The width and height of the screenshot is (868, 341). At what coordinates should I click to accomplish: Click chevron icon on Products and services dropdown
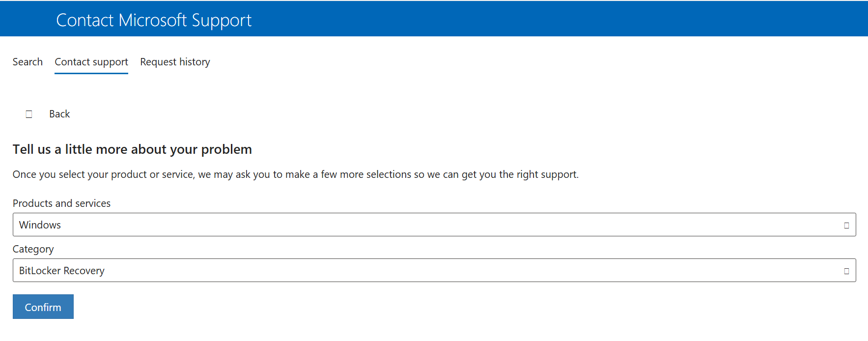[846, 226]
